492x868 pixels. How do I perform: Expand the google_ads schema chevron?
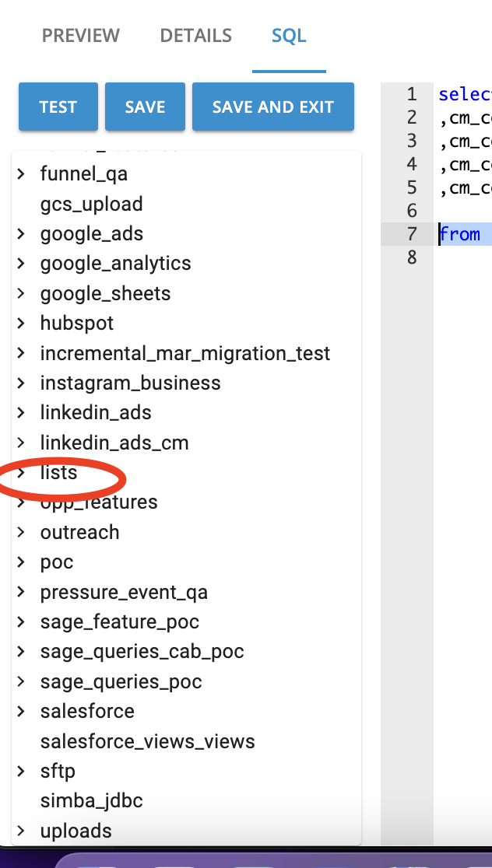(21, 233)
